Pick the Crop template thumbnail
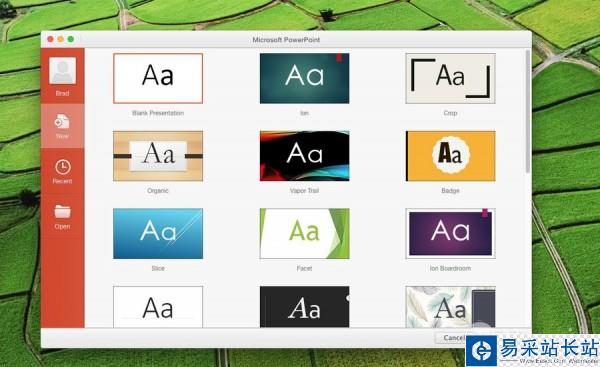The height and width of the screenshot is (367, 600). [x=450, y=78]
